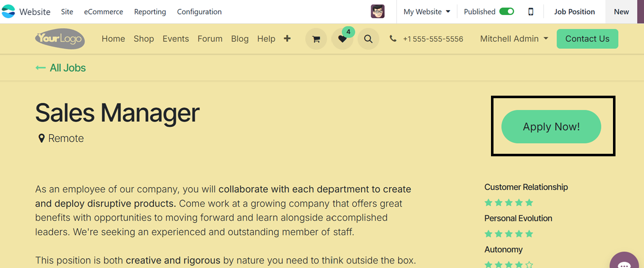Toggle the Published switch
This screenshot has height=268, width=644.
tap(506, 12)
